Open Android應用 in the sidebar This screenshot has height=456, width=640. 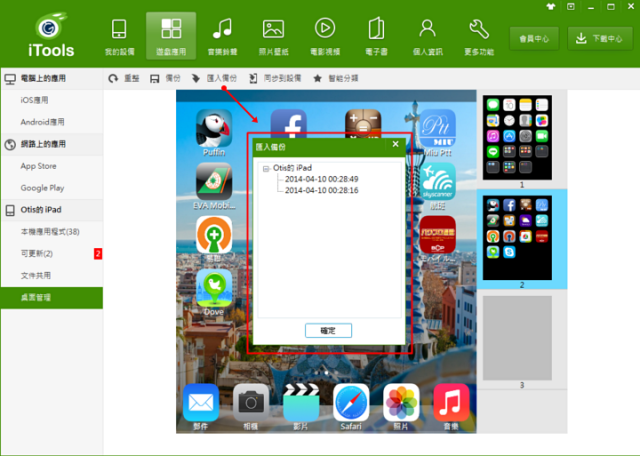[x=52, y=122]
